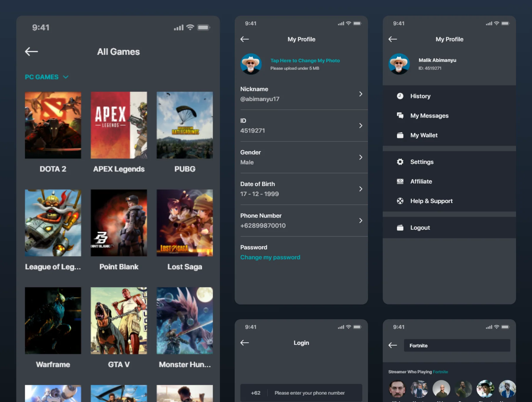Select the DOTA 2 game cover
Viewport: 532px width, 402px height.
(x=53, y=125)
